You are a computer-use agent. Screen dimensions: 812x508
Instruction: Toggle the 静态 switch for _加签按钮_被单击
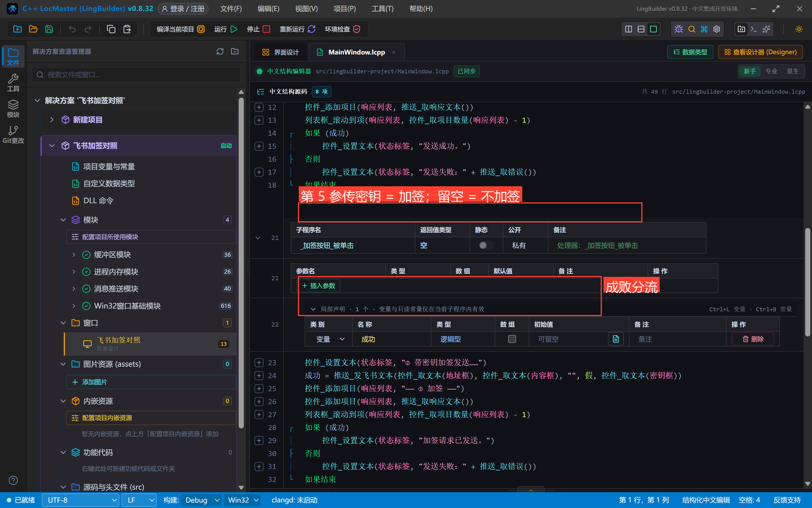pyautogui.click(x=486, y=245)
